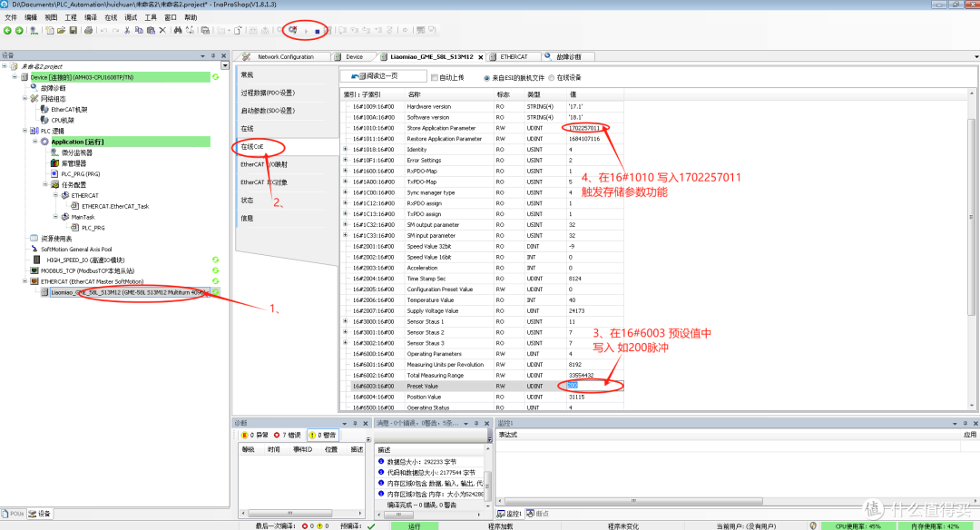The width and height of the screenshot is (980, 530).
Task: Click the delete X toolbar icon
Action: click(x=162, y=30)
